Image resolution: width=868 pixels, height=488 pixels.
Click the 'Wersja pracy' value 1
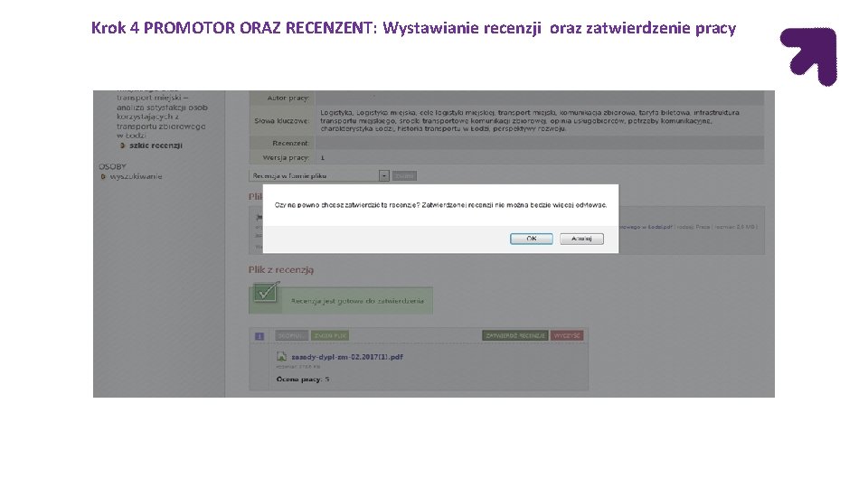point(322,157)
